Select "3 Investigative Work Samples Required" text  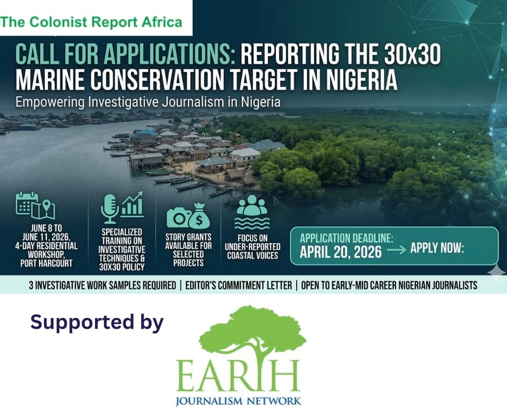click(102, 286)
